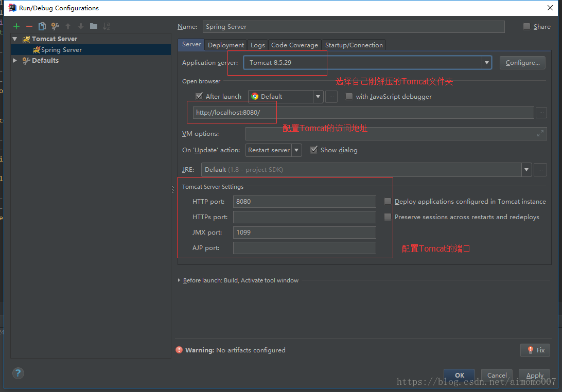Open help question mark button
Viewport: 562px width, 392px height.
pyautogui.click(x=18, y=373)
